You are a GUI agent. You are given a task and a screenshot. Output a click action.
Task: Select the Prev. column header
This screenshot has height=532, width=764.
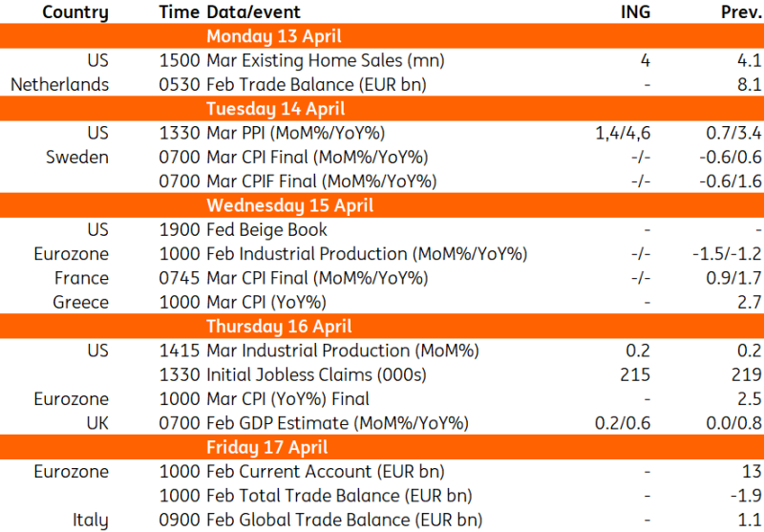[741, 11]
